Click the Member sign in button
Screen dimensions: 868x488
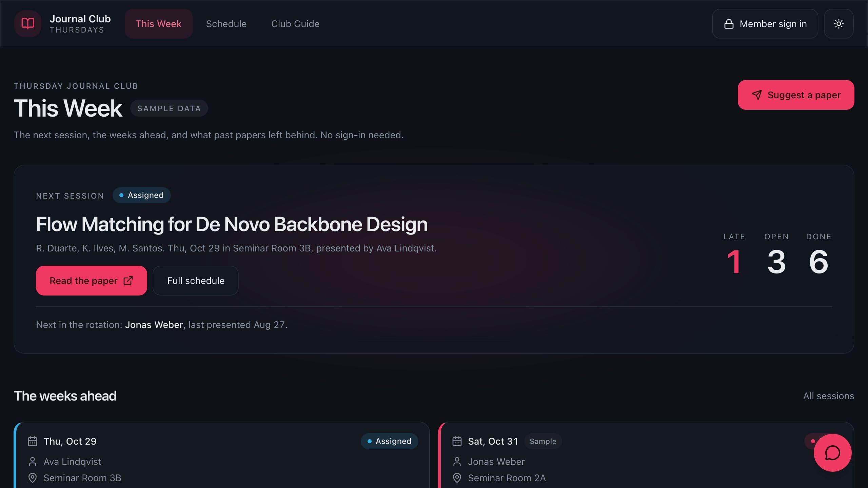click(765, 24)
